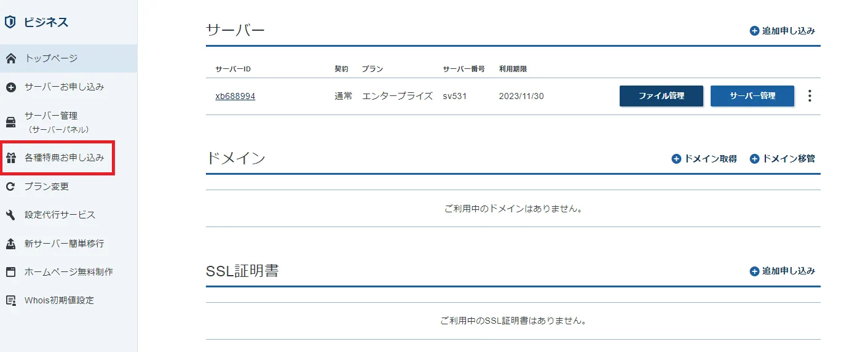Click the wrench icon for 設定代行サービス

click(x=10, y=215)
